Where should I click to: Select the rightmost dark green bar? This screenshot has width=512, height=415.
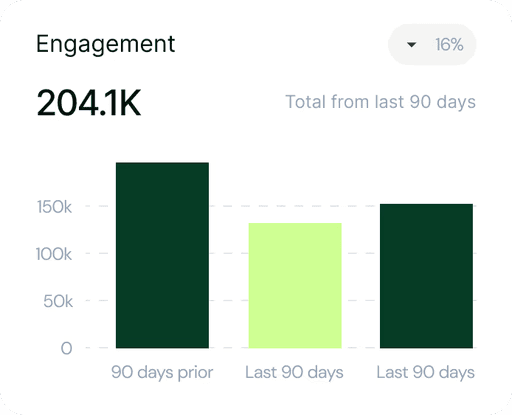click(426, 276)
